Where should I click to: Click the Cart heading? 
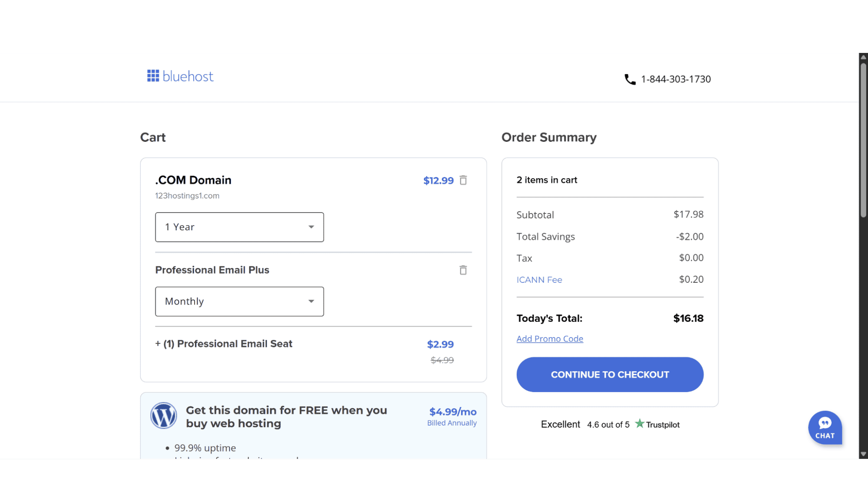point(153,137)
